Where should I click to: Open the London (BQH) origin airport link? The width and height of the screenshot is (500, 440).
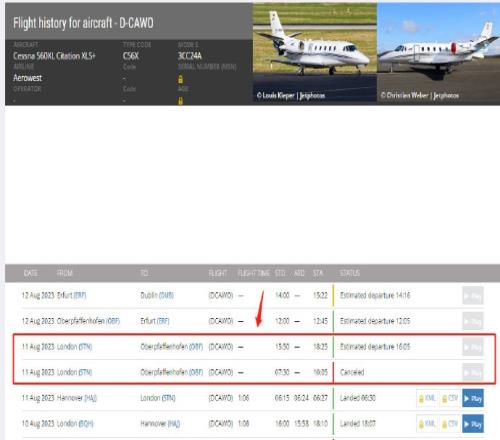86,424
